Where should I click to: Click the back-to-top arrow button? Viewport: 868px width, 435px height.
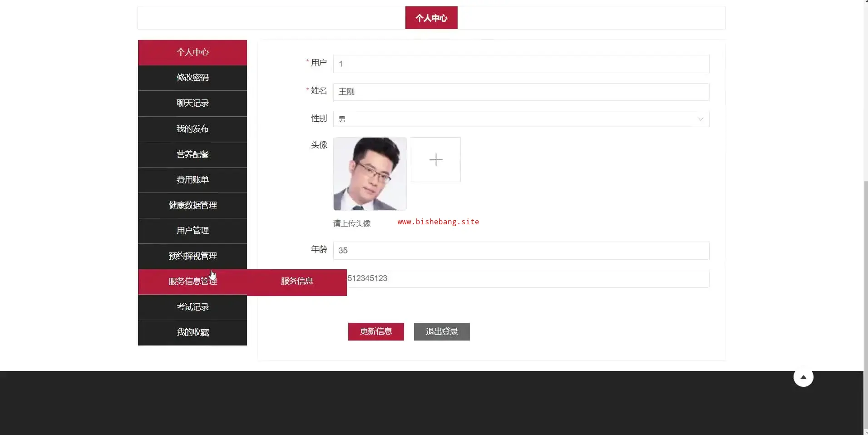tap(803, 377)
